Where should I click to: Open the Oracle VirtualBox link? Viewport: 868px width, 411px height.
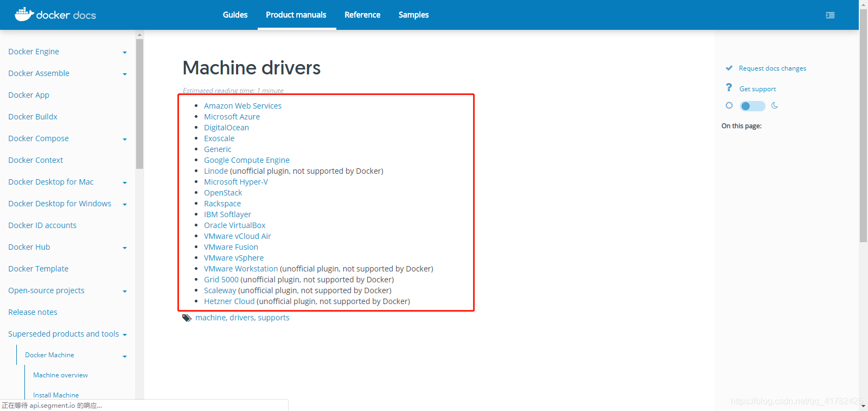click(x=234, y=225)
